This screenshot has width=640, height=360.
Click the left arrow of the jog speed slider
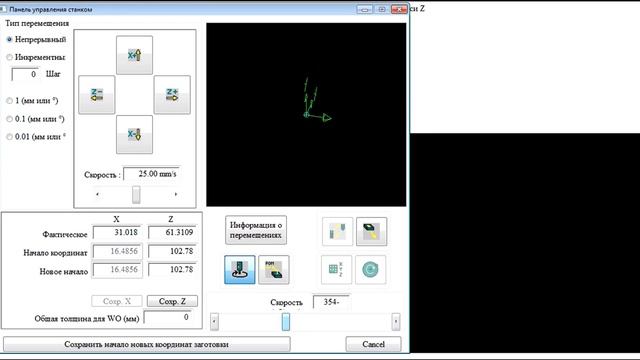pos(97,194)
